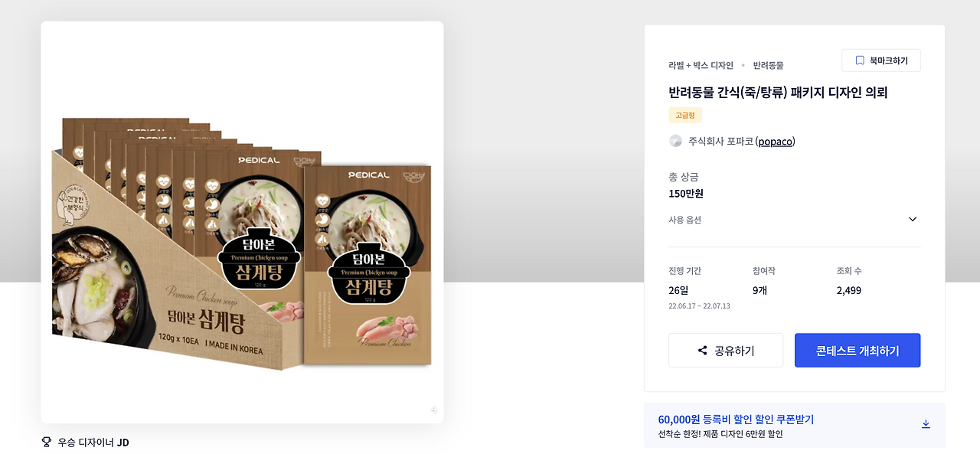Click the bookmark icon in 북마크하기 button
Screen dimensions: 980x454
point(860,60)
